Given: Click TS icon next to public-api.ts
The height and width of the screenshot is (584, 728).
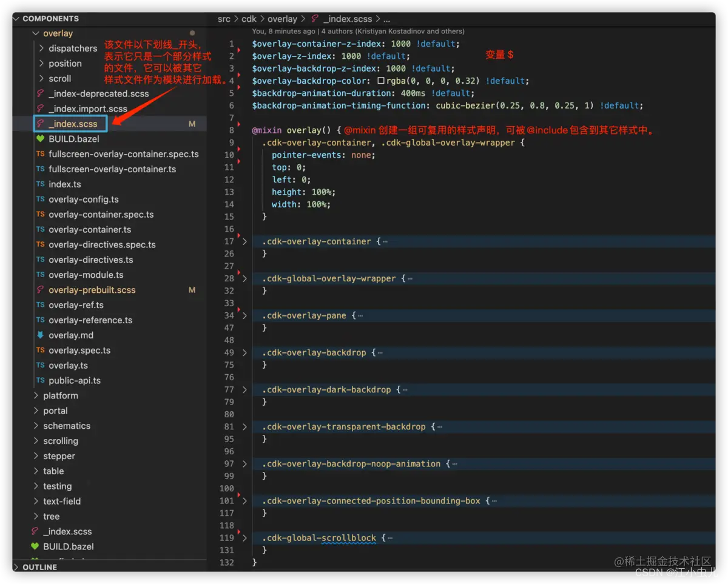Looking at the screenshot, I should [x=41, y=381].
